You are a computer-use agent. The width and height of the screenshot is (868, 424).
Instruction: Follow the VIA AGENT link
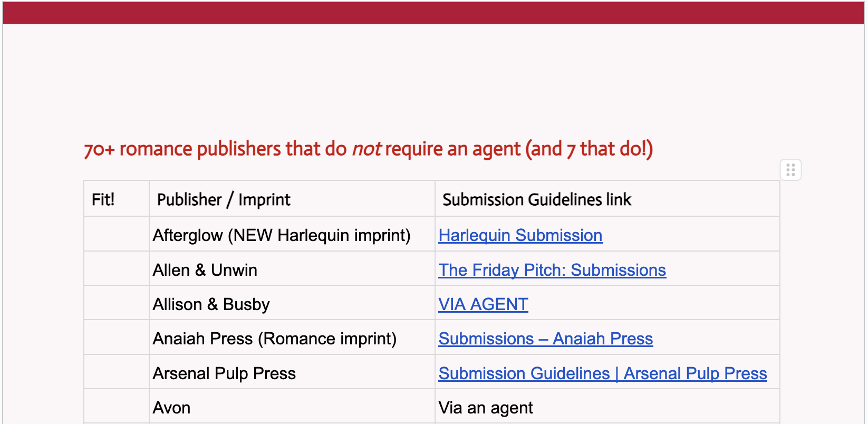pyautogui.click(x=483, y=304)
